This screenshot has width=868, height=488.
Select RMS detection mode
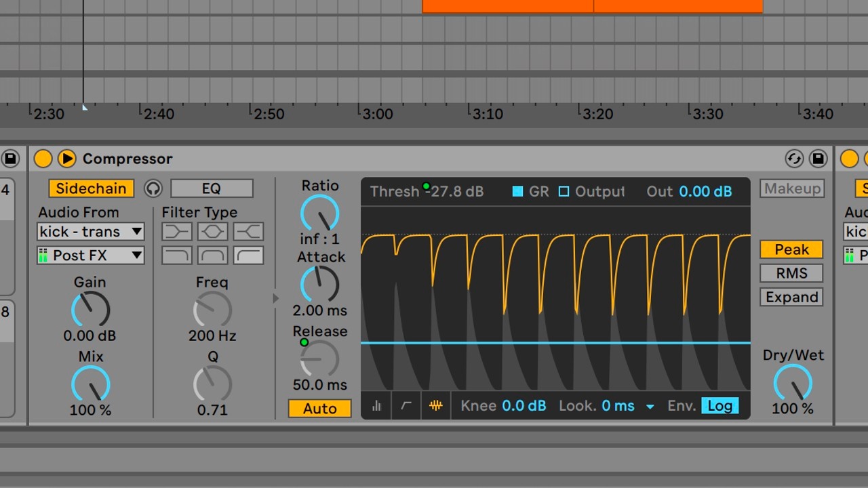791,273
